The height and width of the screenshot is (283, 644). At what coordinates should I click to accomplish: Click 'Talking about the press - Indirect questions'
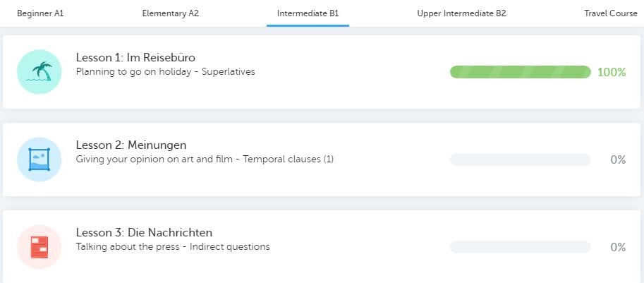click(x=173, y=247)
